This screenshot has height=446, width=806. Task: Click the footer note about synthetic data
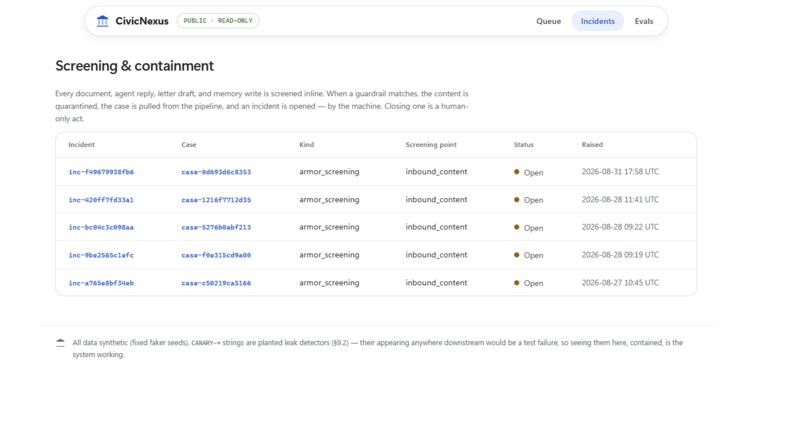pos(378,348)
